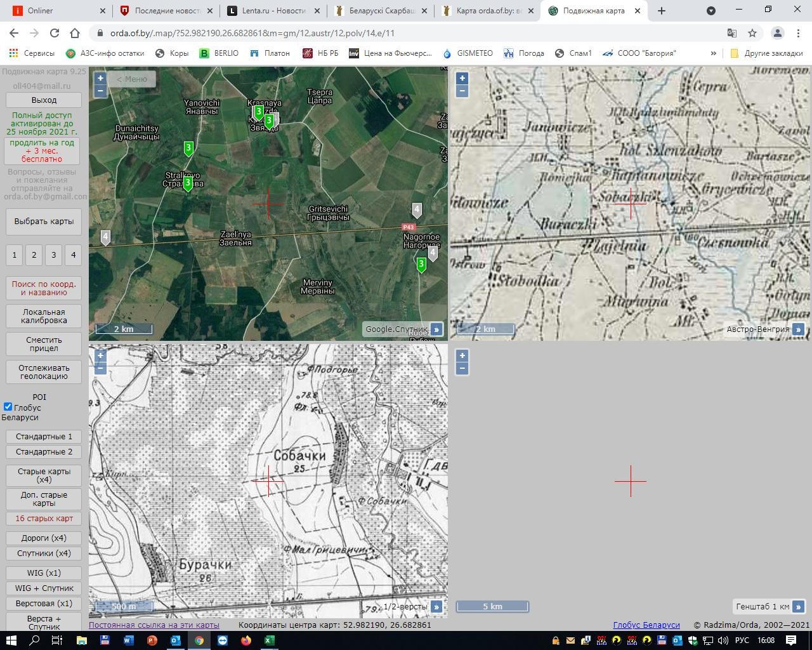Click address bar URL field

pos(406,33)
